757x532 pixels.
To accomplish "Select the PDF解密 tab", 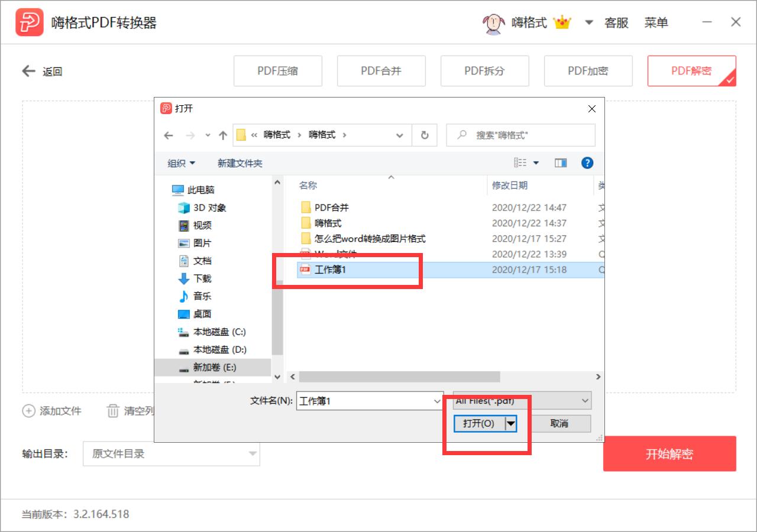I will coord(692,71).
